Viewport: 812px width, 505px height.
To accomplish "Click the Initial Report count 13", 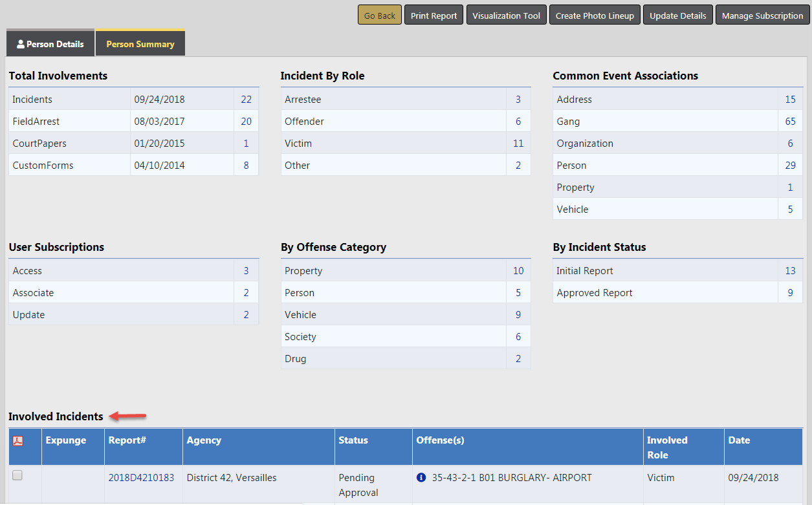I will pos(790,271).
